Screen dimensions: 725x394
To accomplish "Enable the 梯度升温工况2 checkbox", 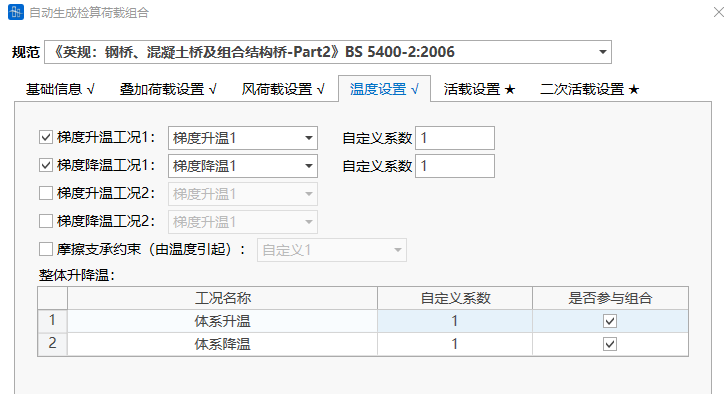I will (x=46, y=193).
